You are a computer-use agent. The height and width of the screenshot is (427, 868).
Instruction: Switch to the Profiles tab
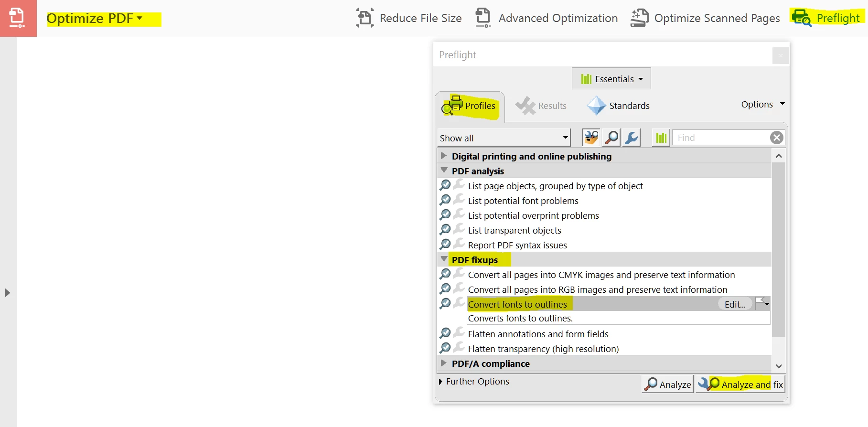coord(470,106)
